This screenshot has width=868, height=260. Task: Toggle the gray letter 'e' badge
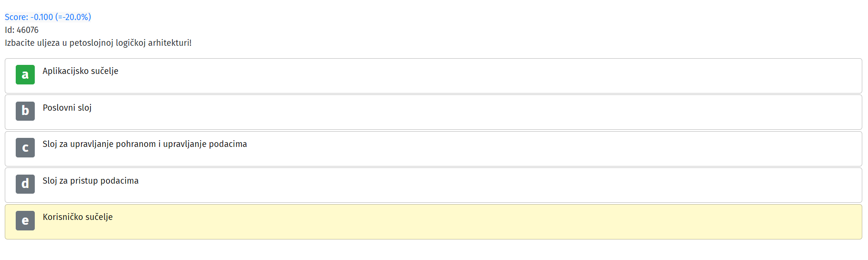25,221
